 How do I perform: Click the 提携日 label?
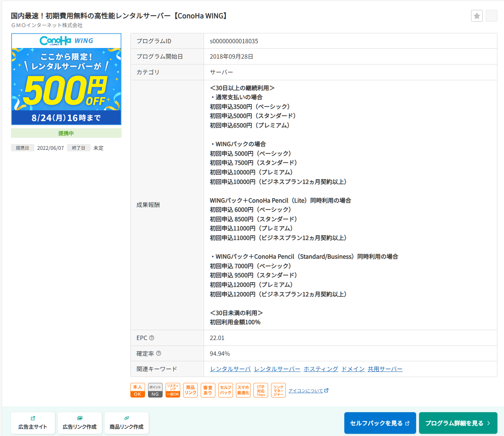[22, 148]
